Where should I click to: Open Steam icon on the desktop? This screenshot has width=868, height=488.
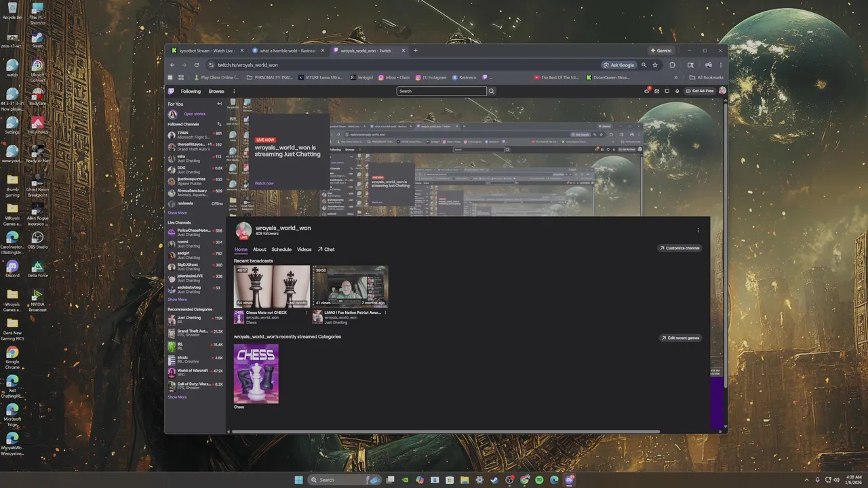37,39
